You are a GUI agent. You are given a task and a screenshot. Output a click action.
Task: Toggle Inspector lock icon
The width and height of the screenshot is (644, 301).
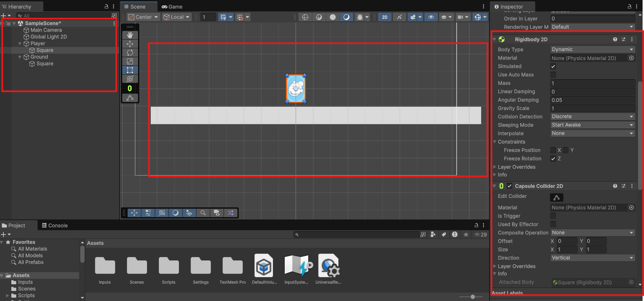click(x=630, y=6)
